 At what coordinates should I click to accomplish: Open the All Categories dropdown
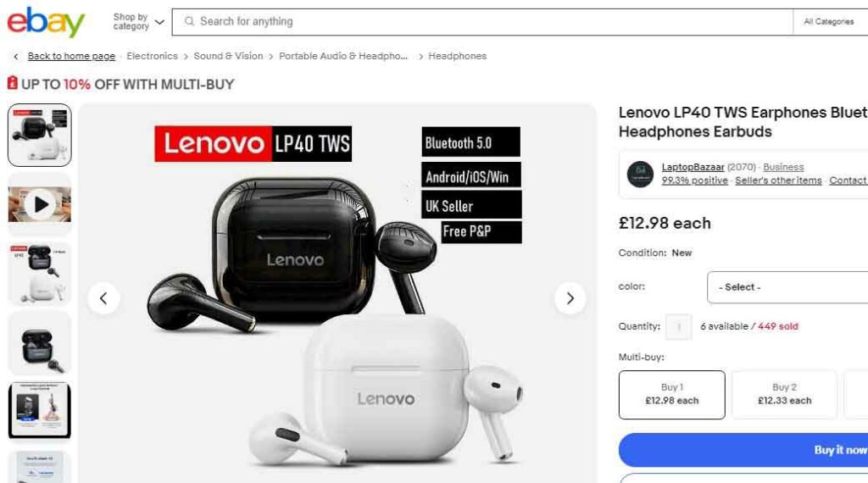tap(831, 21)
